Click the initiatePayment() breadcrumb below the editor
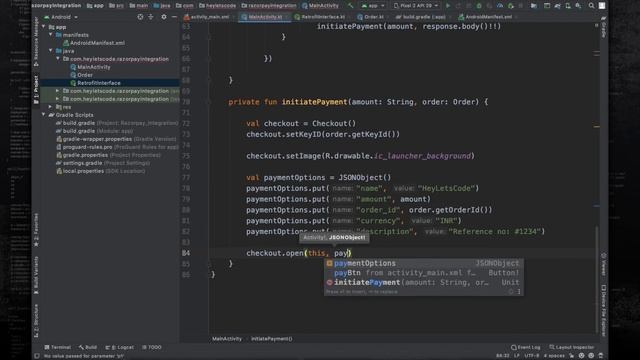 pos(271,339)
